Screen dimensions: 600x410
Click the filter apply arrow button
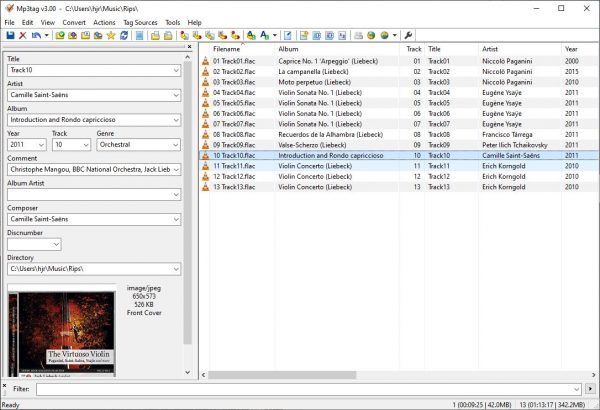coord(590,389)
